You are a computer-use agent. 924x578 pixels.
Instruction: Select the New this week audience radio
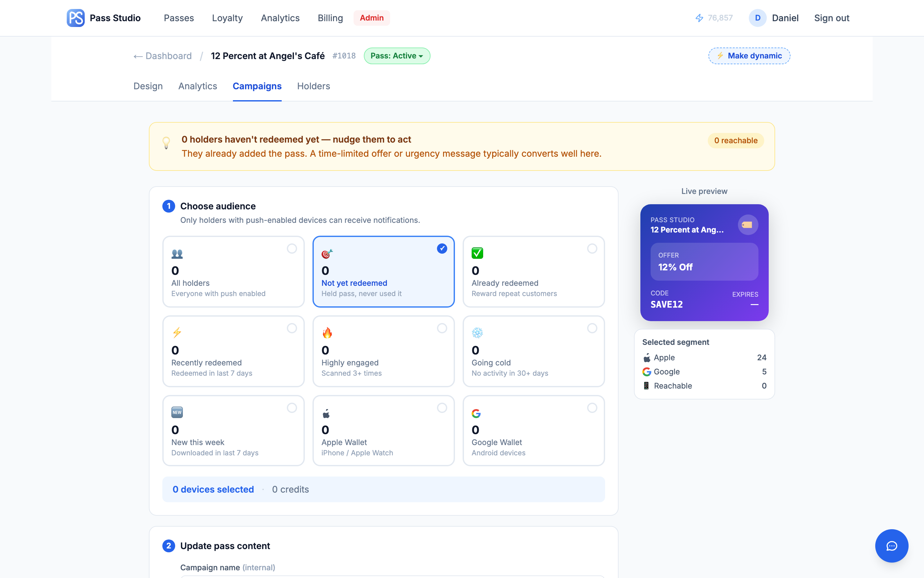tap(292, 408)
